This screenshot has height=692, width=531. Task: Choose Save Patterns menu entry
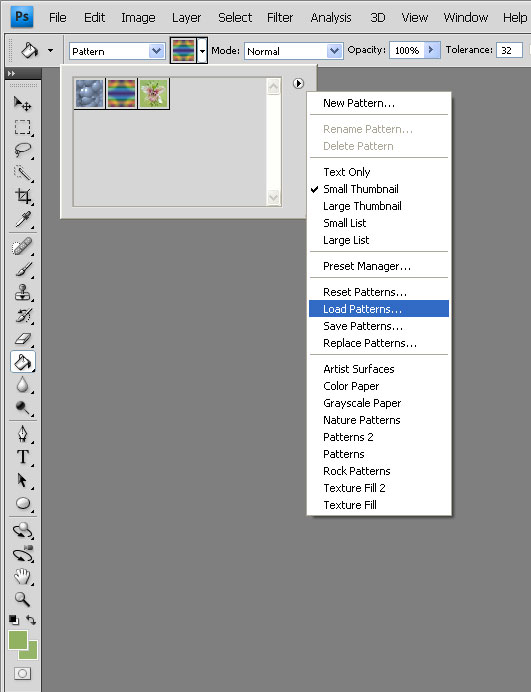[x=379, y=326]
